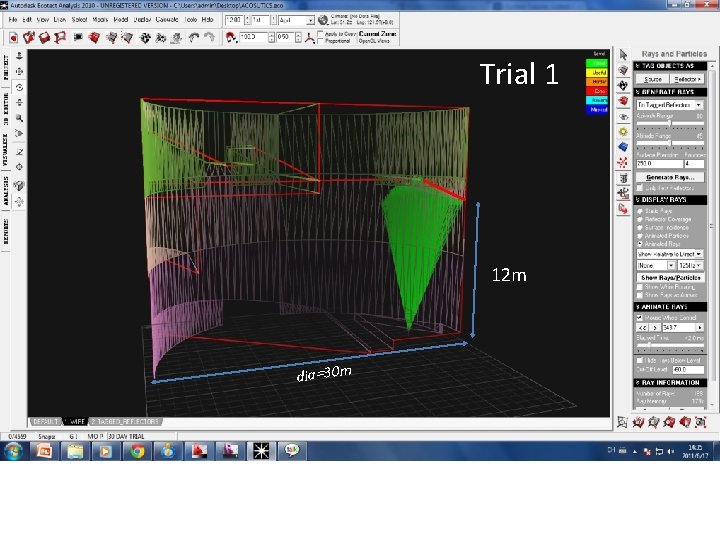The width and height of the screenshot is (720, 540).
Task: Open the Help menu
Action: pyautogui.click(x=208, y=20)
